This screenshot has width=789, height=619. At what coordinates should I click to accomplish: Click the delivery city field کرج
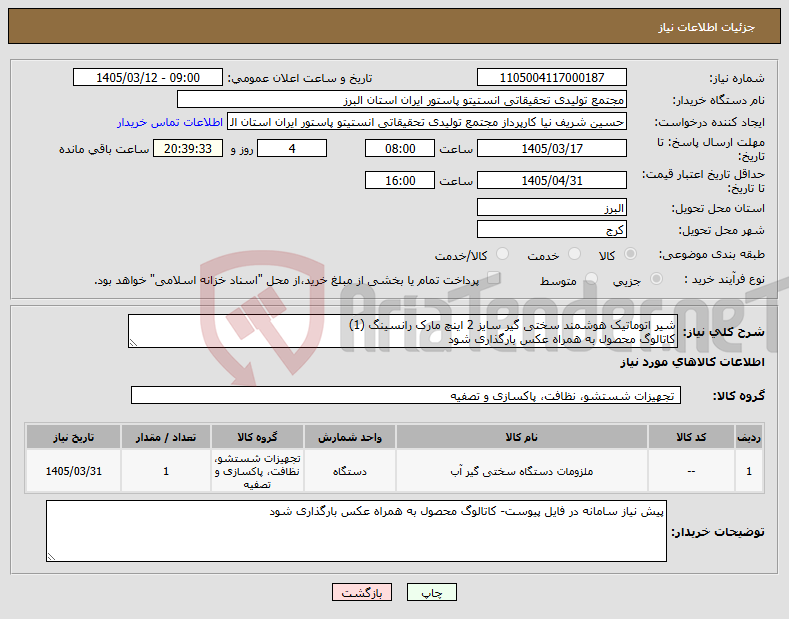[551, 229]
